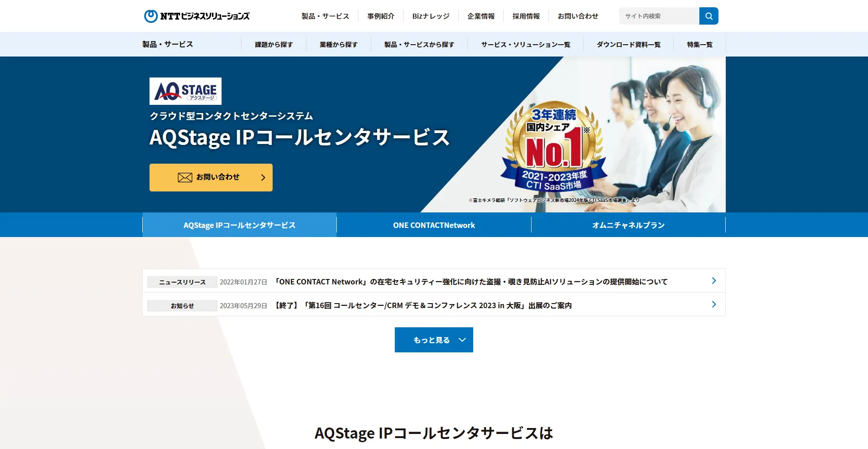Screen dimensions: 868x449
Task: Open the コールセンター/CRM デモ＆コンファレンス 2023 notice
Action: pyautogui.click(x=423, y=305)
